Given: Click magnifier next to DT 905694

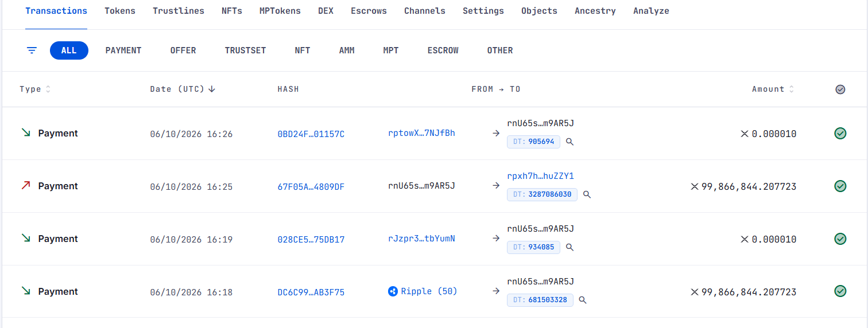Looking at the screenshot, I should 569,142.
